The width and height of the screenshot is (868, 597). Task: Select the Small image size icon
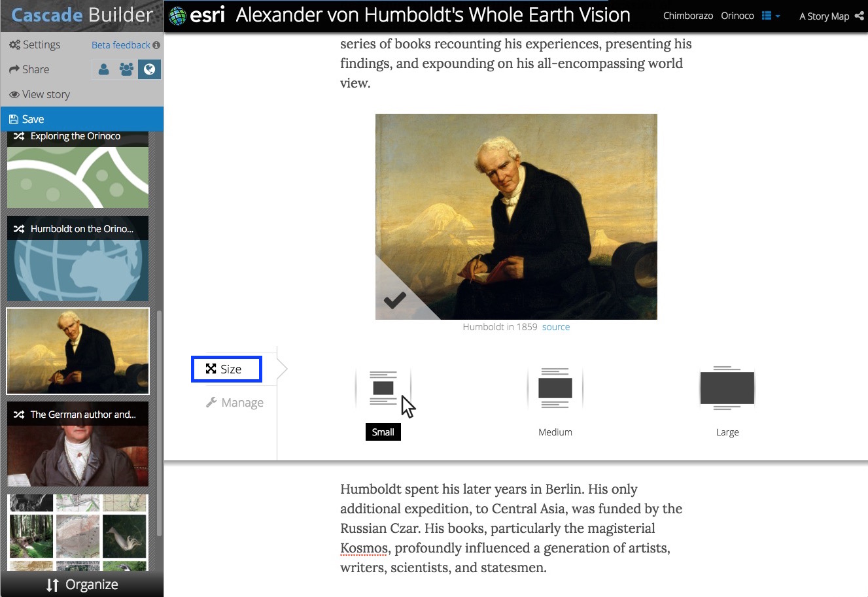click(383, 388)
